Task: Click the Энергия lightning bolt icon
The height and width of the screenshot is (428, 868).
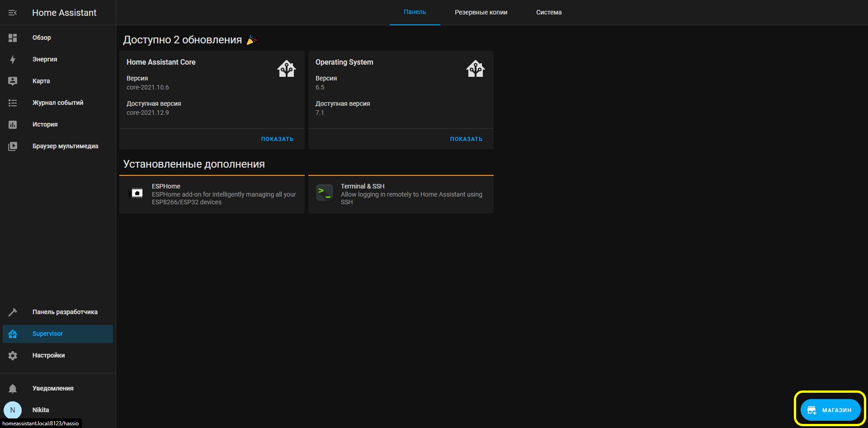Action: [x=13, y=60]
